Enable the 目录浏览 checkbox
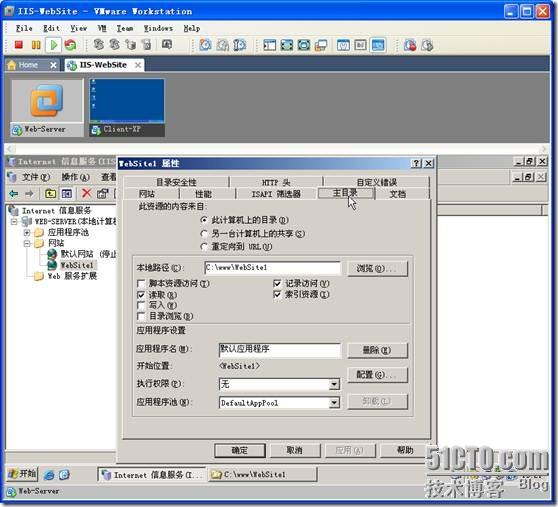The height and width of the screenshot is (507, 558). 141,316
